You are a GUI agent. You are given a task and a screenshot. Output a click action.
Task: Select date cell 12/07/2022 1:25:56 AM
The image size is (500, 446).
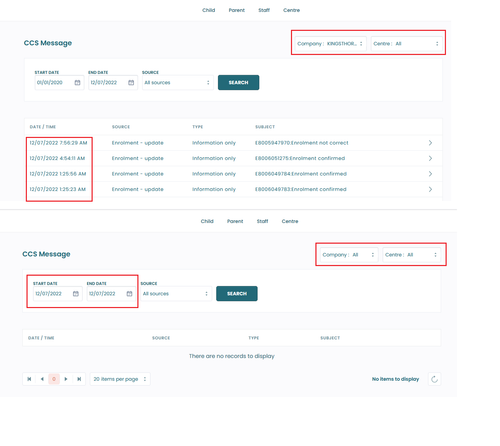pyautogui.click(x=58, y=174)
